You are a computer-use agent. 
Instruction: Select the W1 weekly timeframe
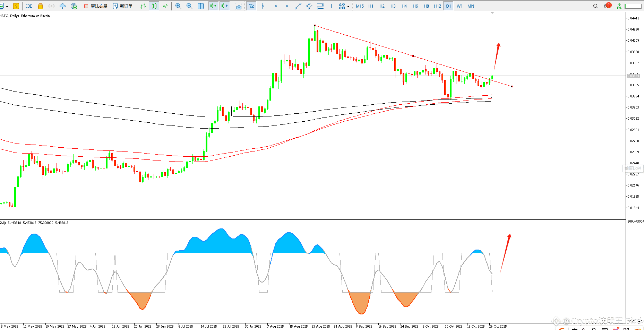tap(460, 6)
